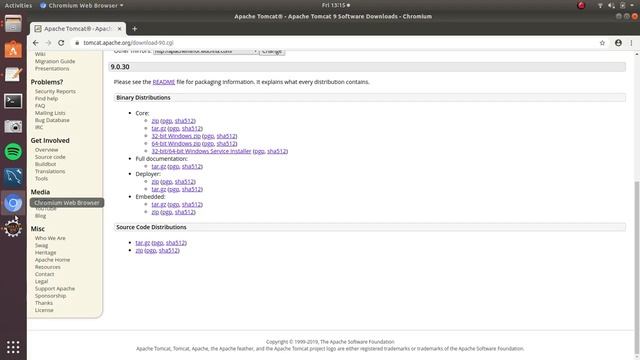
Task: Open pgp signature for Core zip
Action: [x=167, y=121]
